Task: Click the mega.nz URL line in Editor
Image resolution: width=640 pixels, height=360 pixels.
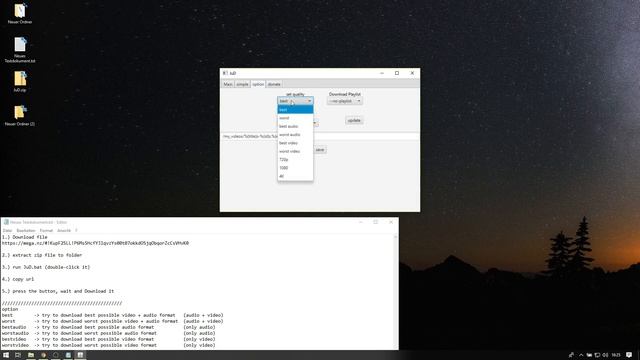Action: point(95,243)
